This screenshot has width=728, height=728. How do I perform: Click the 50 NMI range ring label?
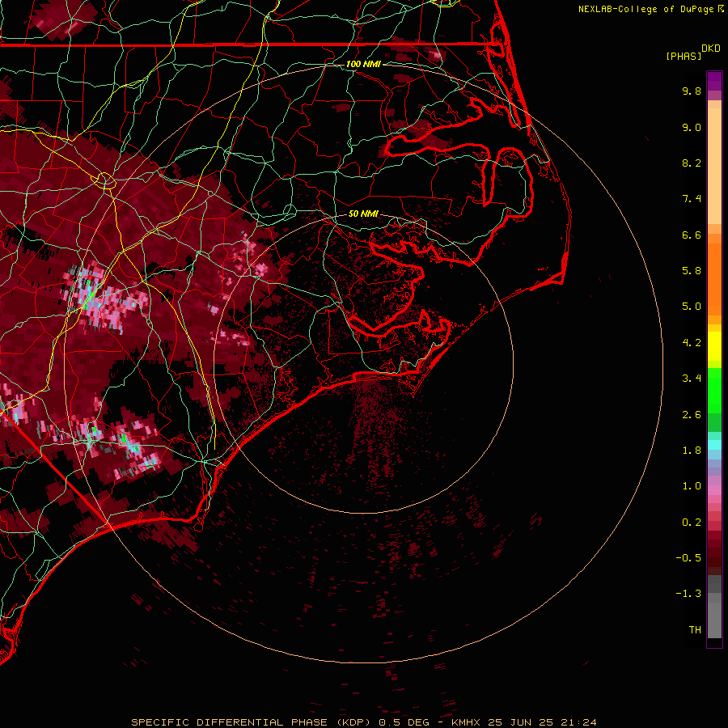pyautogui.click(x=363, y=214)
